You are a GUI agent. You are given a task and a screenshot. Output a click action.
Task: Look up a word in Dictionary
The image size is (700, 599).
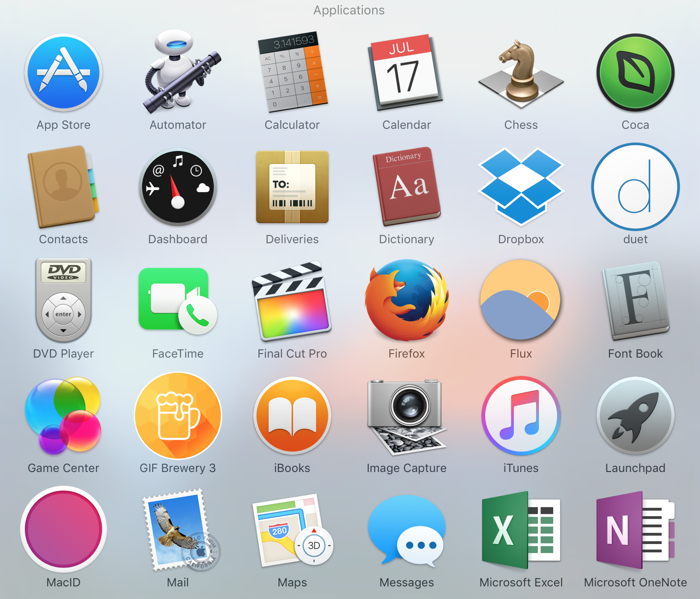coord(406,187)
